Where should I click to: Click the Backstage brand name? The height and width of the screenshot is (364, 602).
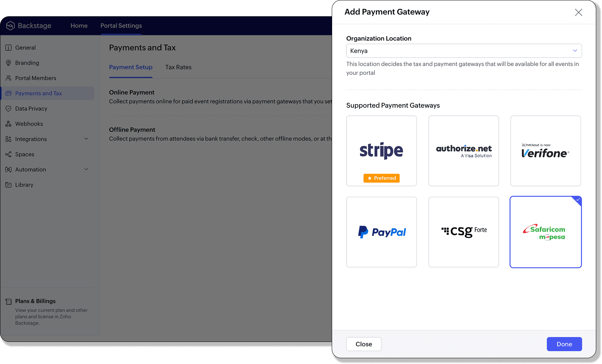pos(34,26)
